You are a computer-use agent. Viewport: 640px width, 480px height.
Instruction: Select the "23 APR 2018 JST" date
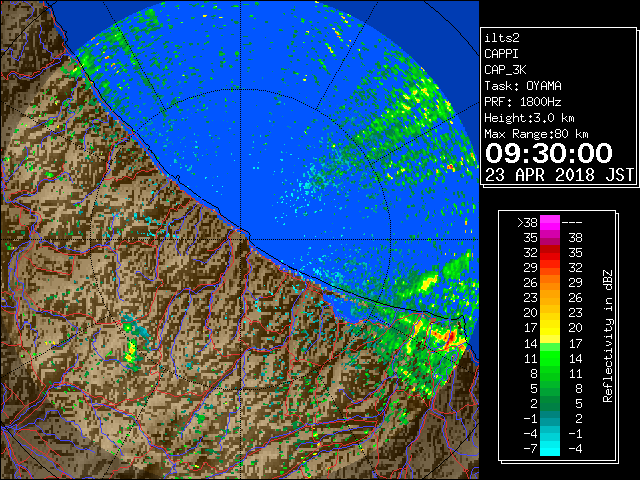tap(559, 175)
